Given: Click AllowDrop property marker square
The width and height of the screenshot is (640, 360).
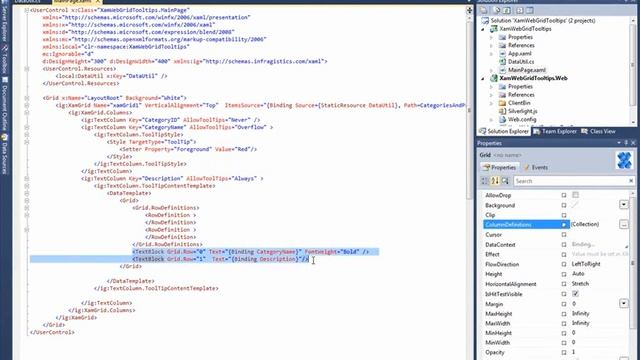Looking at the screenshot, I should click(x=564, y=196).
